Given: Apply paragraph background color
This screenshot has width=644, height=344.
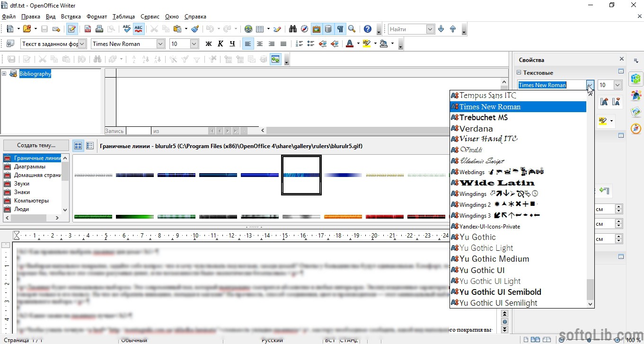Looking at the screenshot, I should pos(383,44).
